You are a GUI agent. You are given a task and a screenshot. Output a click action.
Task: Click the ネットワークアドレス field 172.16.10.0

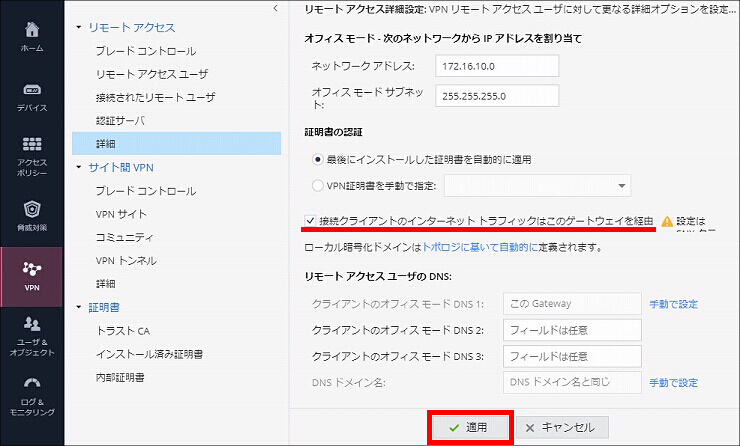tap(497, 66)
